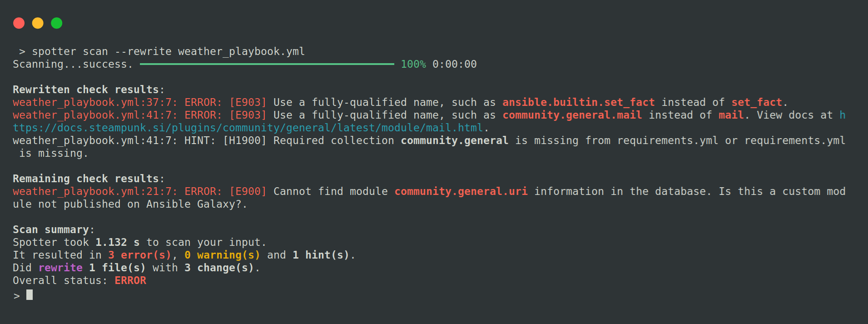The height and width of the screenshot is (324, 868).
Task: Click the weather_playbook.yml:37:7 error location
Action: coord(95,103)
